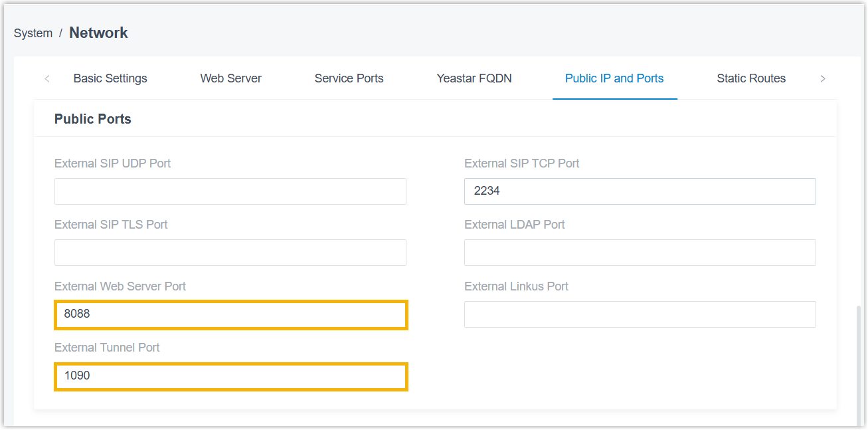
Task: Open the Basic Settings tab
Action: pos(110,78)
